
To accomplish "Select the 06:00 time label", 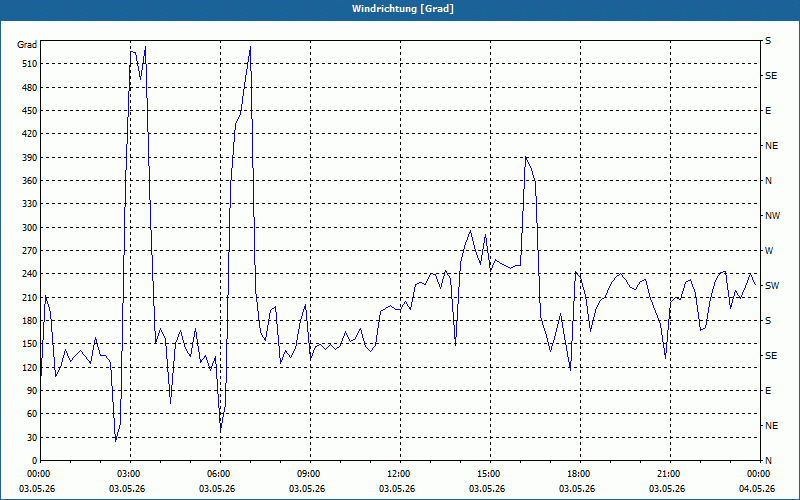I will 220,473.
